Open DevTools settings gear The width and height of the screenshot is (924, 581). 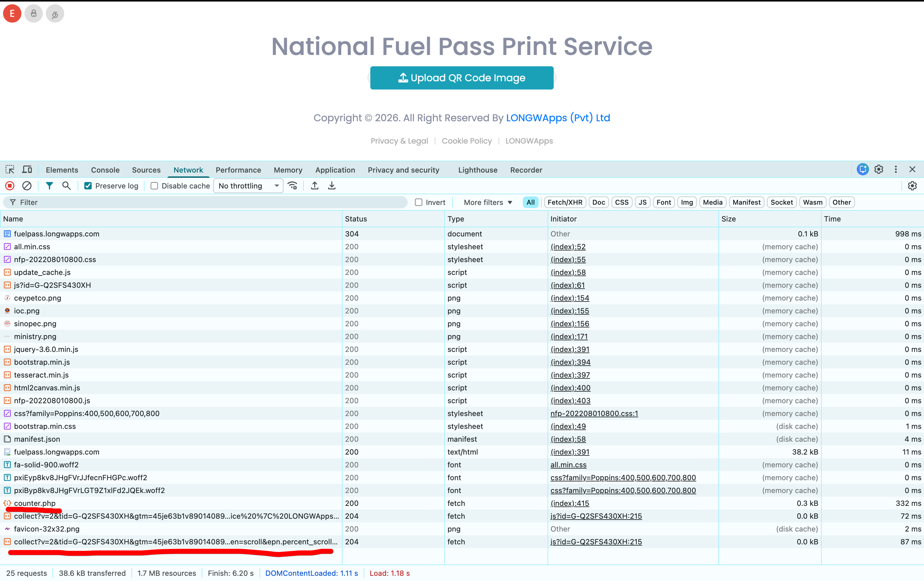879,170
